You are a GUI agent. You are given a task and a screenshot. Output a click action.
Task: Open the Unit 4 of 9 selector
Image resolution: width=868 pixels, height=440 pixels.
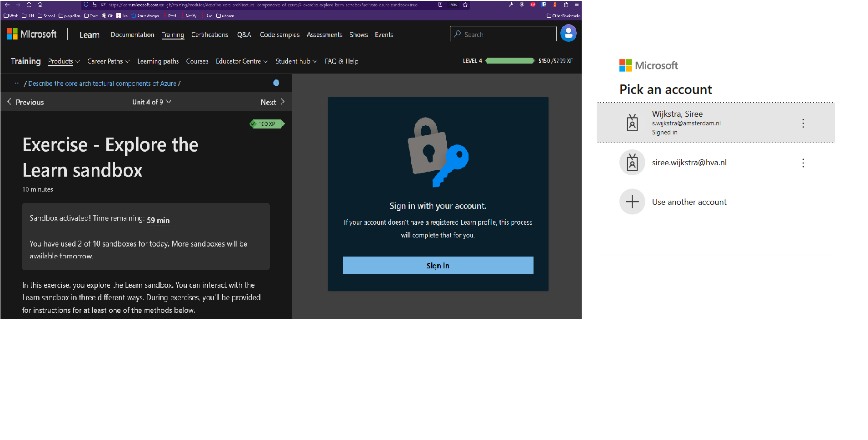coord(152,102)
